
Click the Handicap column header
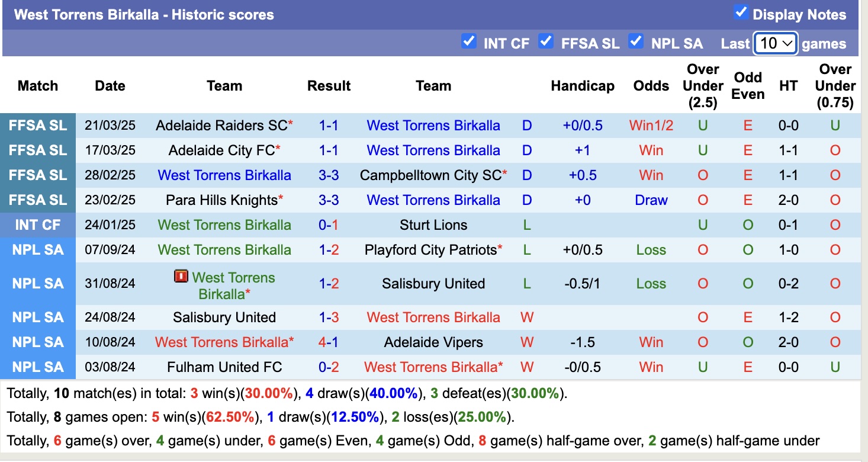pos(583,86)
